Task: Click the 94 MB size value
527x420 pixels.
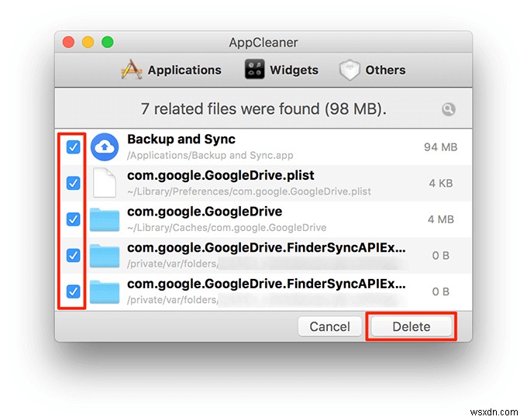Action: click(441, 147)
